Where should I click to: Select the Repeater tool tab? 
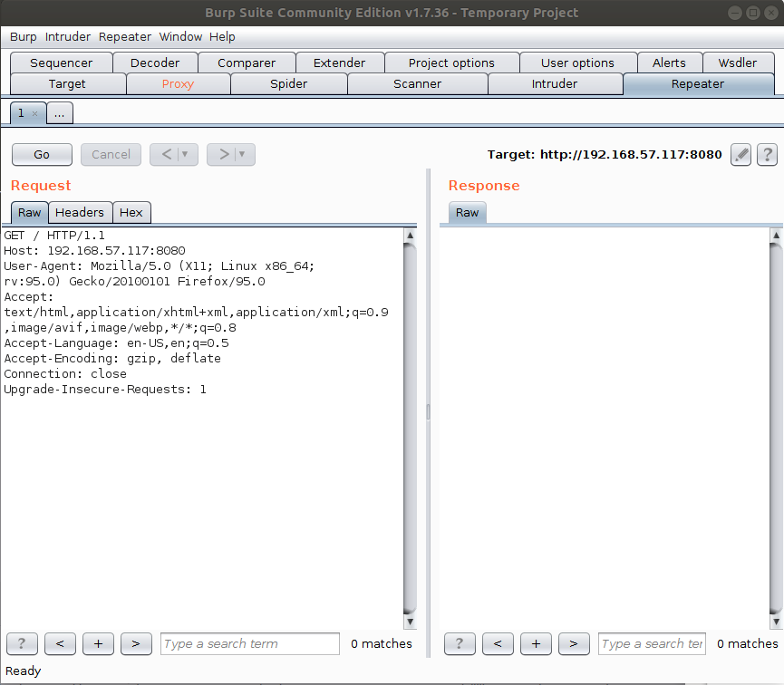698,84
